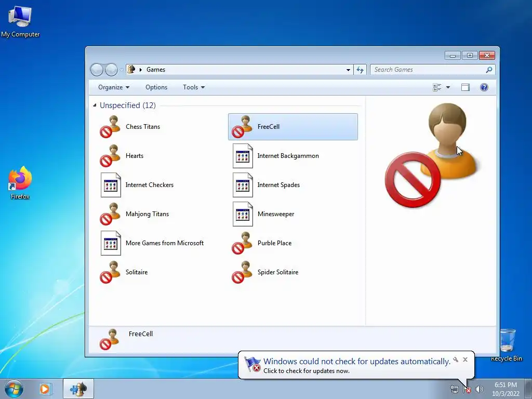The image size is (532, 399).
Task: Open the Windows Start button
Action: [14, 389]
